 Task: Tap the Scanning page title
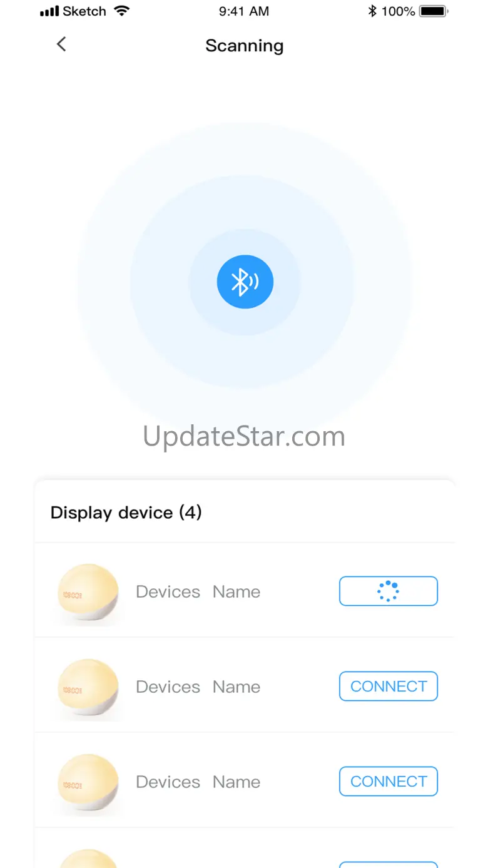click(245, 46)
